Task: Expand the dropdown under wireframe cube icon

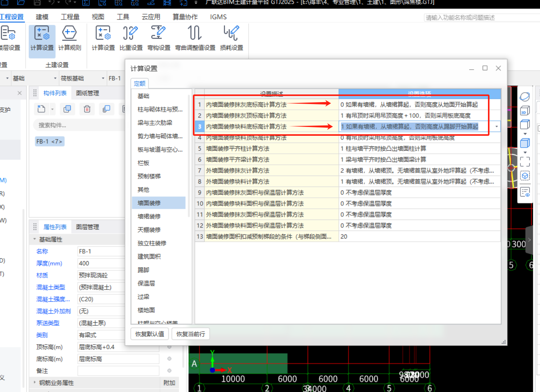Action: click(525, 134)
